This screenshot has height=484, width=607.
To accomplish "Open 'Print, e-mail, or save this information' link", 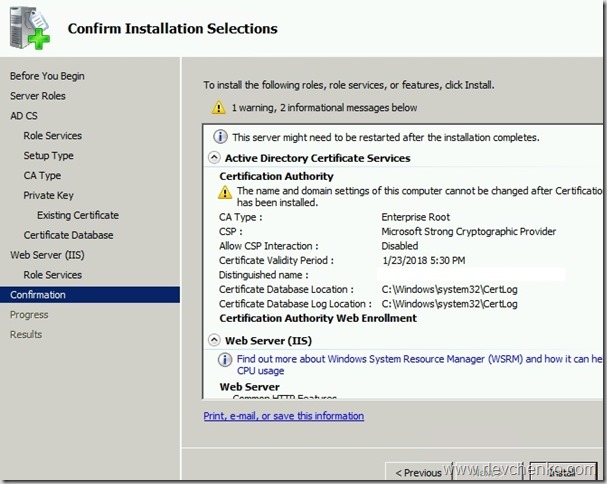I will [284, 416].
